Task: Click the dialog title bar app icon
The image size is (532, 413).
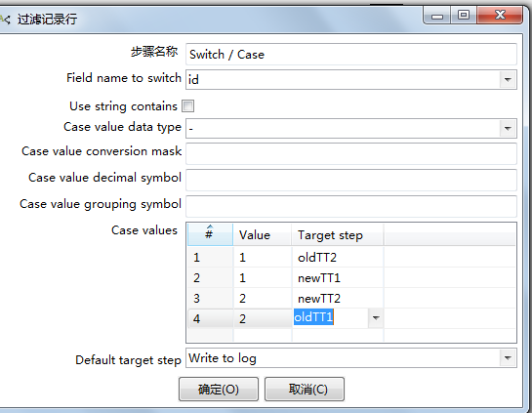Action: (x=5, y=19)
